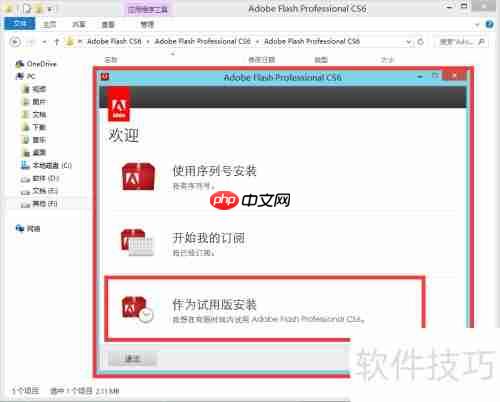Click the subscription calendar icon
Screen dimensions: 500x402
coord(137,243)
